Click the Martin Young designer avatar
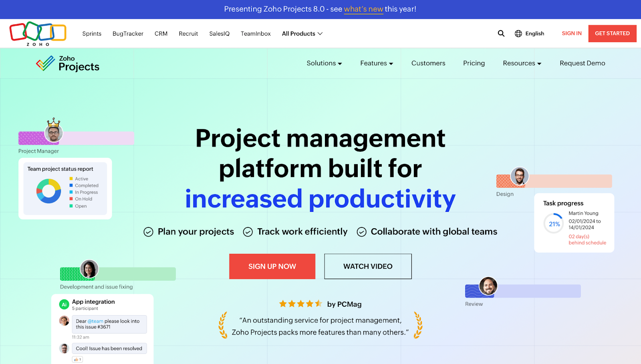Screen dimensions: 641x364 [520, 176]
